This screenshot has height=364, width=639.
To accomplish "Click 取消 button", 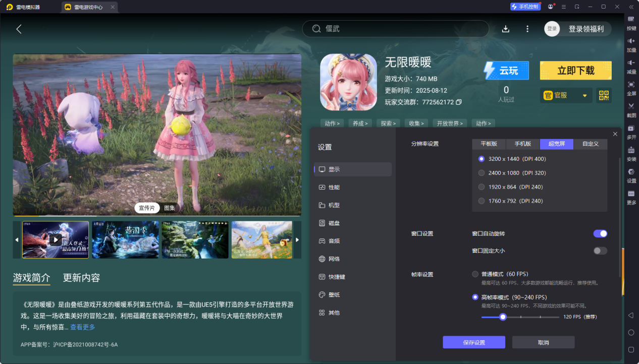I will (543, 342).
